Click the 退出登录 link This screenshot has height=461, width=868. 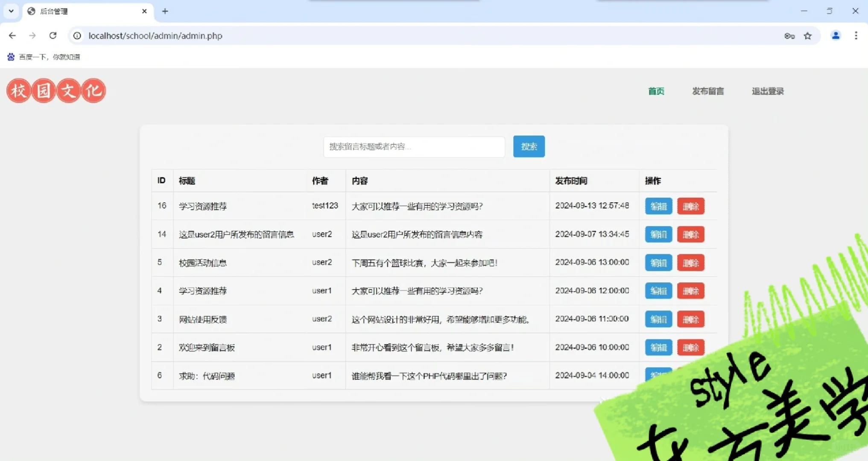point(767,91)
